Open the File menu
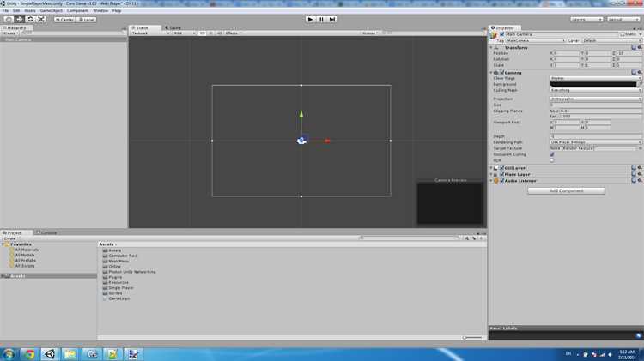644x361 pixels. tap(5, 10)
